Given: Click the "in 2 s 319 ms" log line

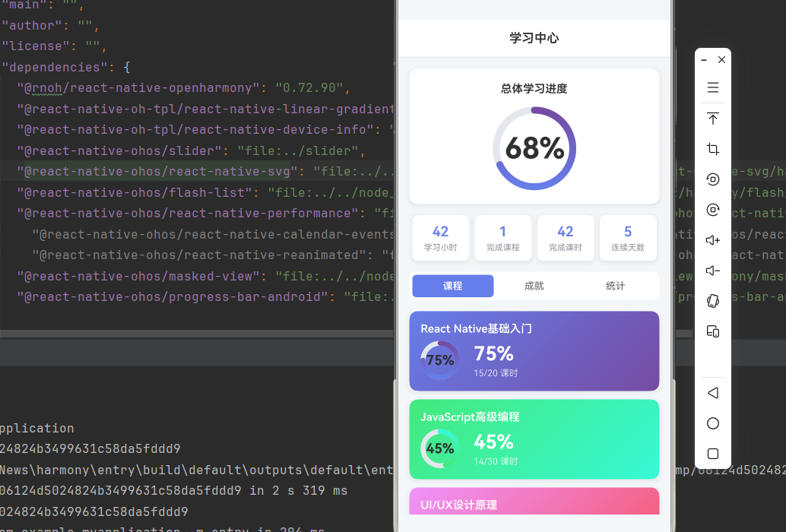Looking at the screenshot, I should point(173,491).
